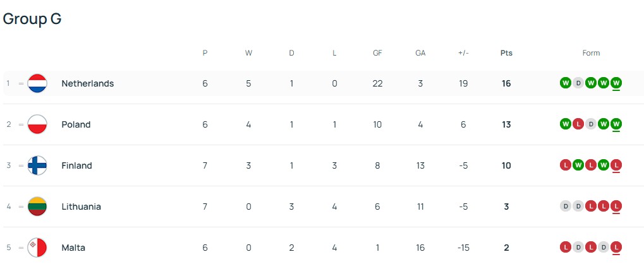
Task: Click the Form column header
Action: coord(591,53)
